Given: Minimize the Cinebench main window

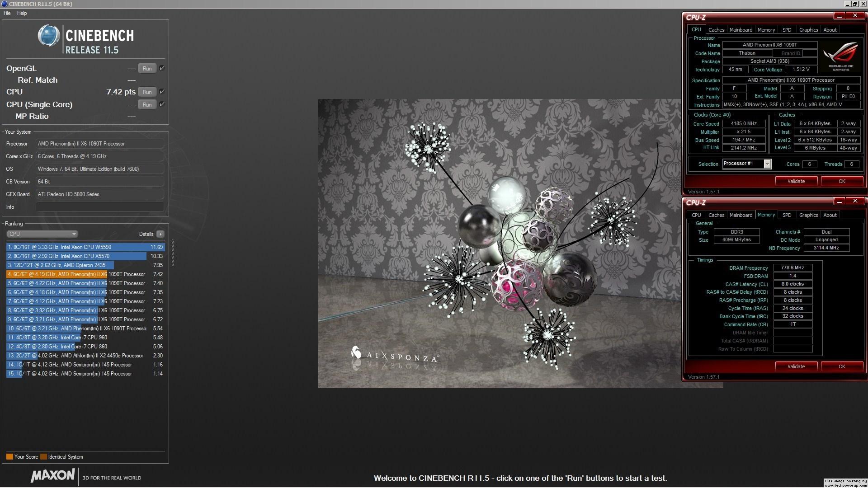Looking at the screenshot, I should tap(847, 4).
